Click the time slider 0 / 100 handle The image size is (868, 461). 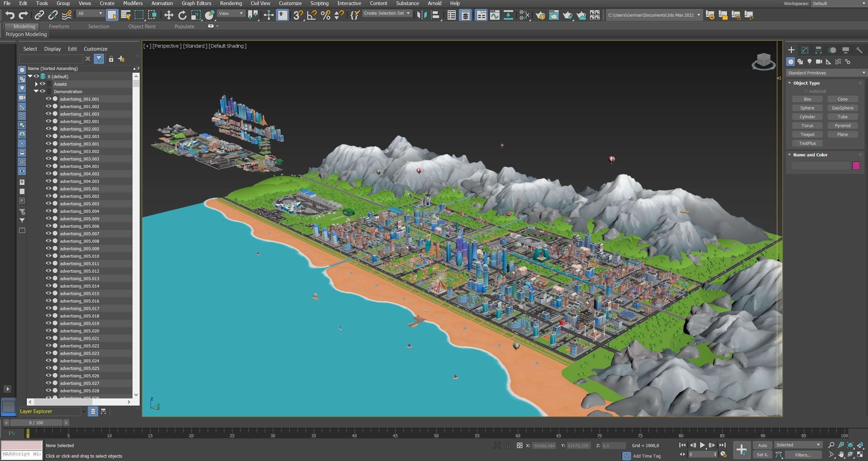(x=36, y=423)
